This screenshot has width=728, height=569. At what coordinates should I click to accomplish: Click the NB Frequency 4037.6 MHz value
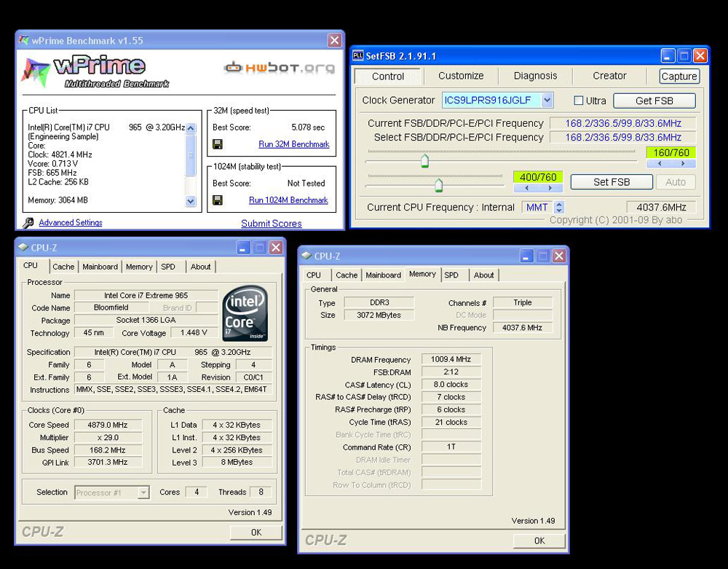(522, 327)
